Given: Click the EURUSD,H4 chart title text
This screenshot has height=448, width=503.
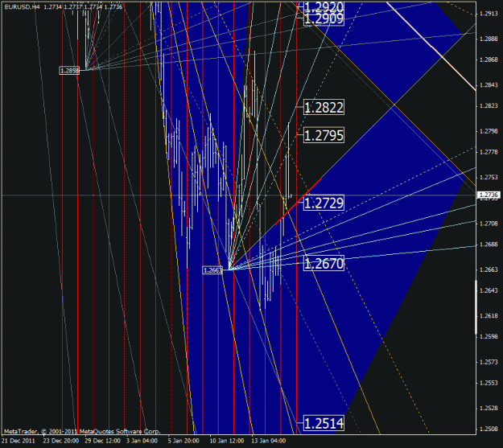Looking at the screenshot, I should point(22,6).
